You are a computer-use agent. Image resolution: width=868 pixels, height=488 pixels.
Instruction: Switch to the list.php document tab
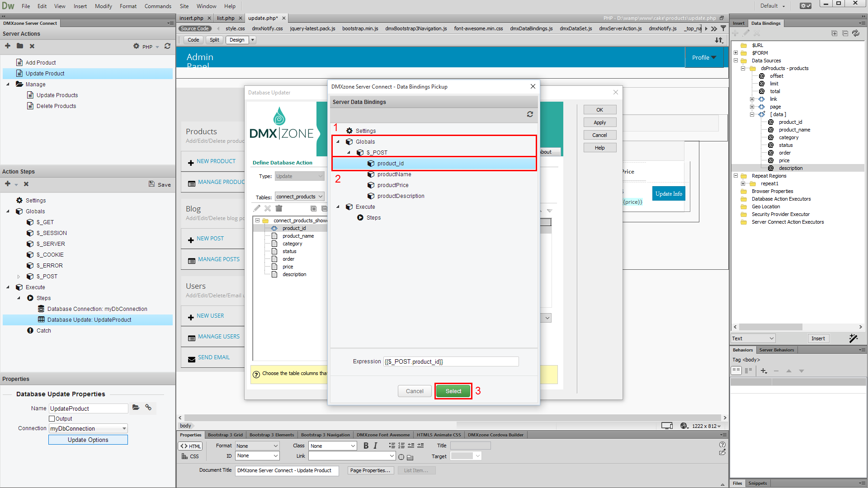(x=226, y=18)
